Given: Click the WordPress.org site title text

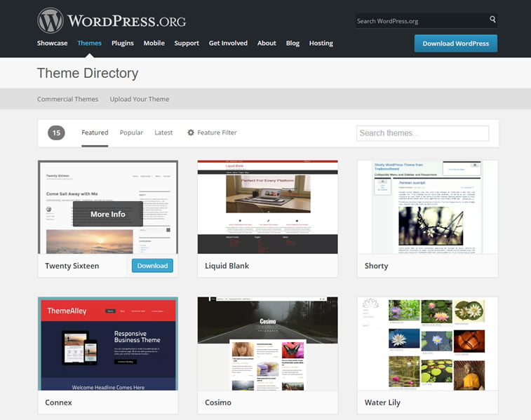Looking at the screenshot, I should [127, 20].
